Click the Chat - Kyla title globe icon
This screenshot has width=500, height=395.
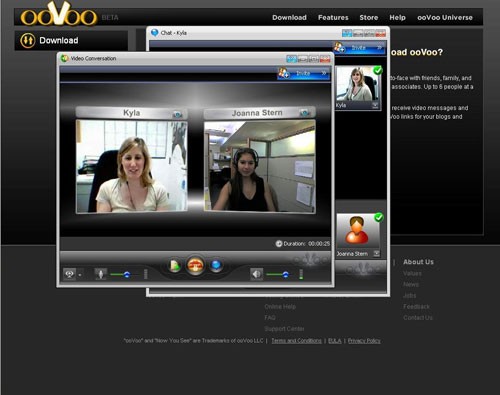coord(154,33)
